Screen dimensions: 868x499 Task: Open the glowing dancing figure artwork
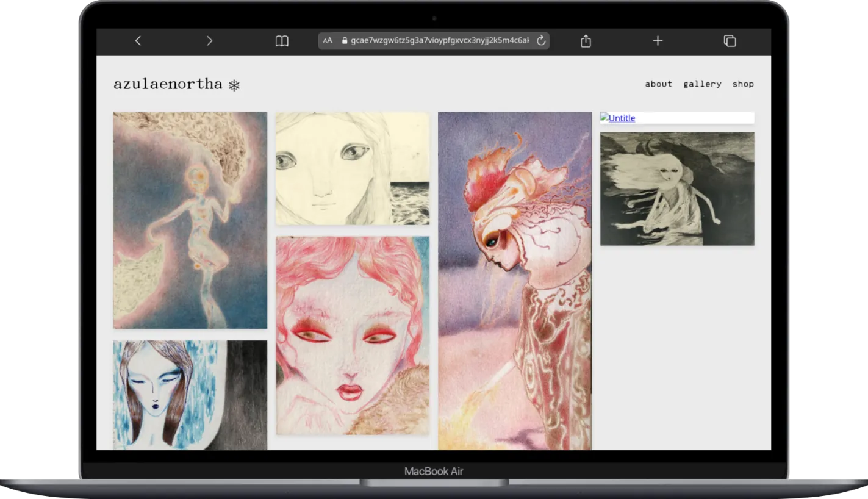(190, 220)
